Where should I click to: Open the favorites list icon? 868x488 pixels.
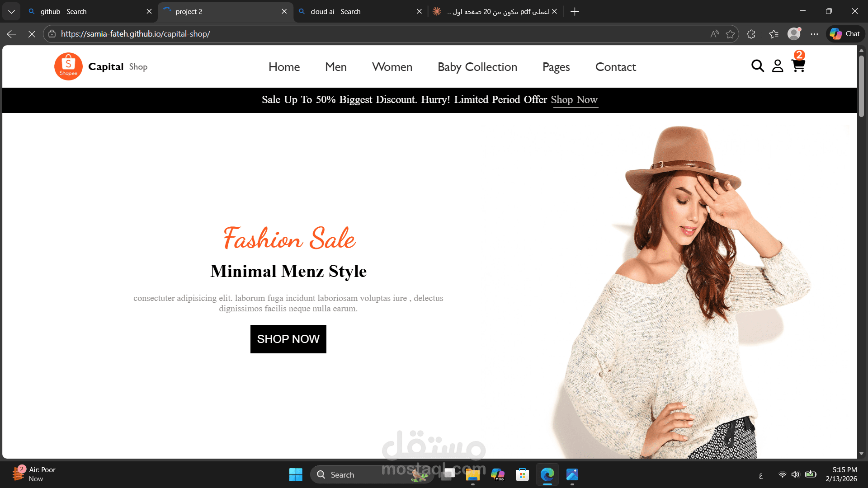coord(774,34)
